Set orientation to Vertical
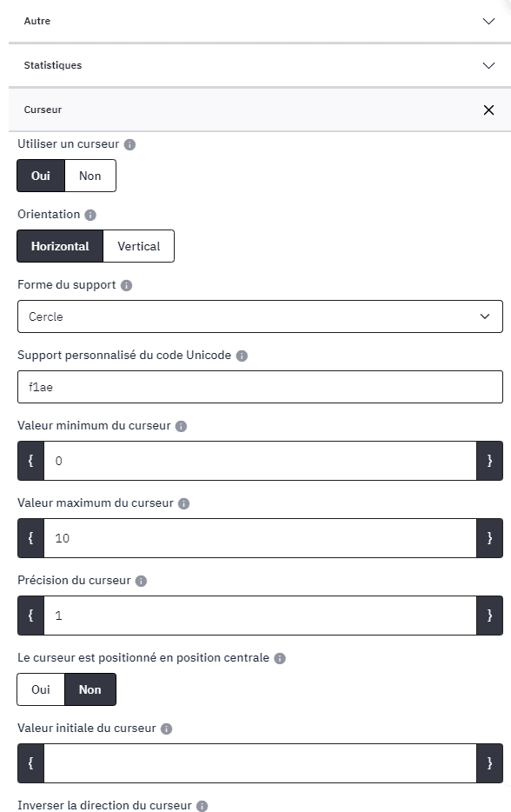Screen dimensions: 511x812 click(x=139, y=246)
